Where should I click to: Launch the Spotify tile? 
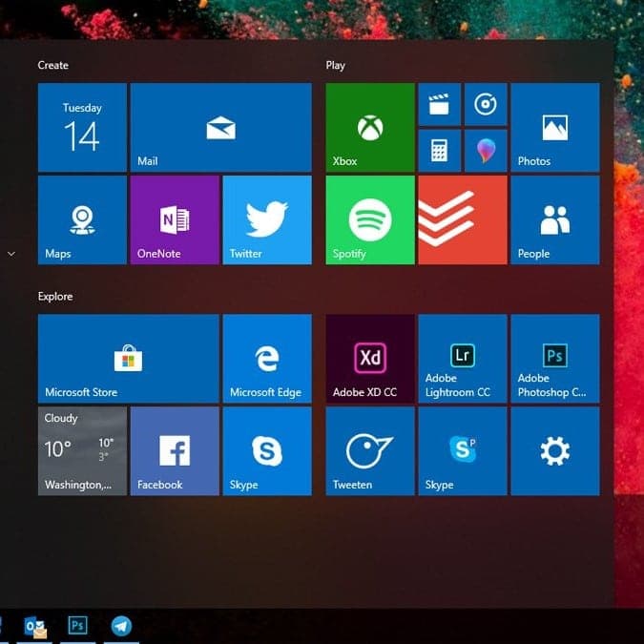click(370, 220)
